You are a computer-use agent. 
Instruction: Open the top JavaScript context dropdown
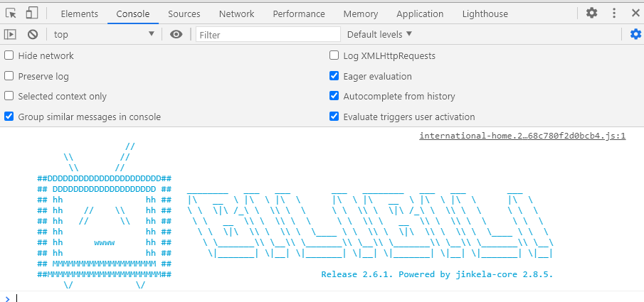click(105, 35)
